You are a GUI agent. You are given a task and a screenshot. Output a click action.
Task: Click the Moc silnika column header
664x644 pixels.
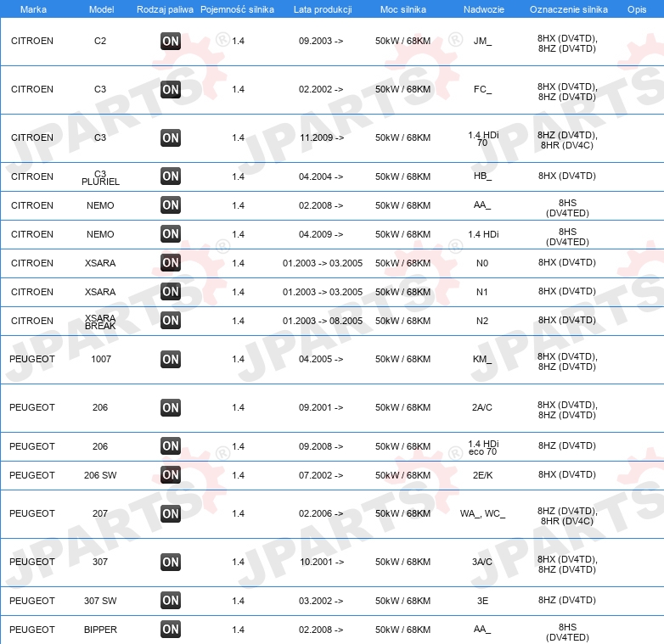(x=403, y=9)
